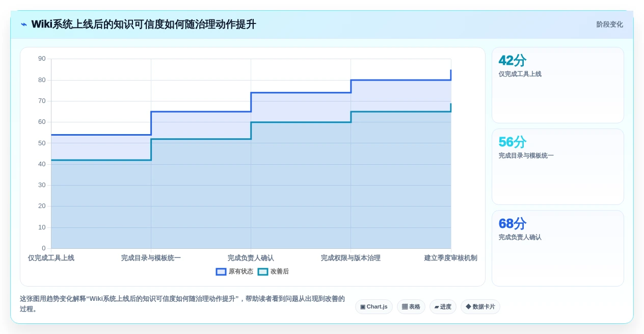Click the chart title about Wiki系统上线
The width and height of the screenshot is (644, 334).
tap(144, 24)
